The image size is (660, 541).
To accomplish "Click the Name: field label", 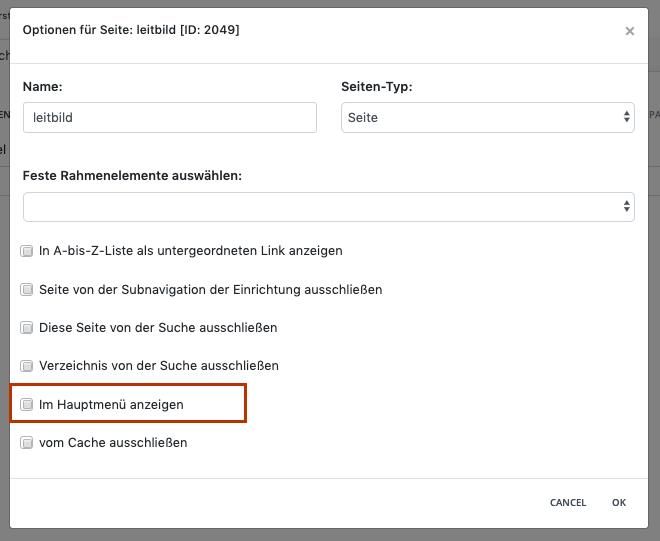I will click(43, 86).
